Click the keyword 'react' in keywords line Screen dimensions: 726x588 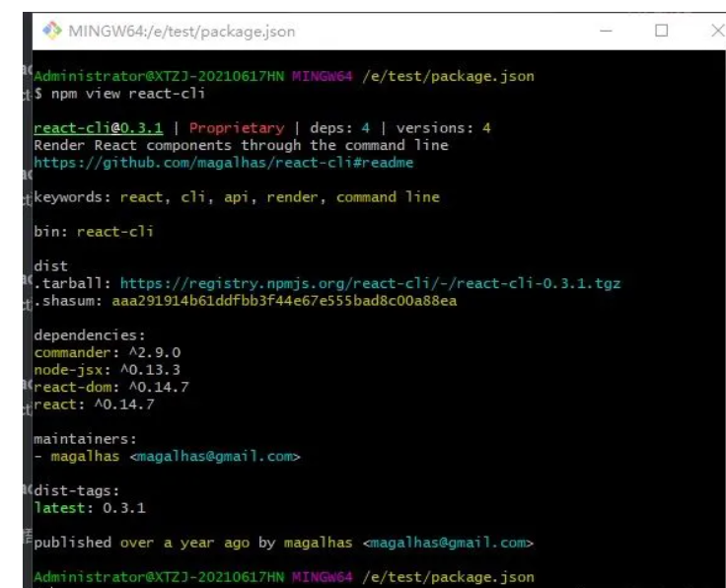pos(141,197)
